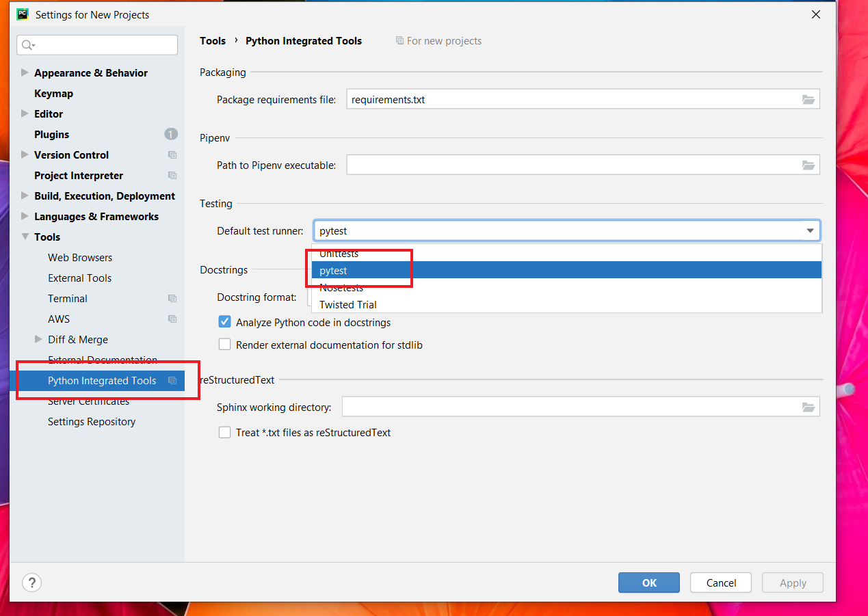
Task: Click folder icon for Package requirements file
Action: click(808, 100)
